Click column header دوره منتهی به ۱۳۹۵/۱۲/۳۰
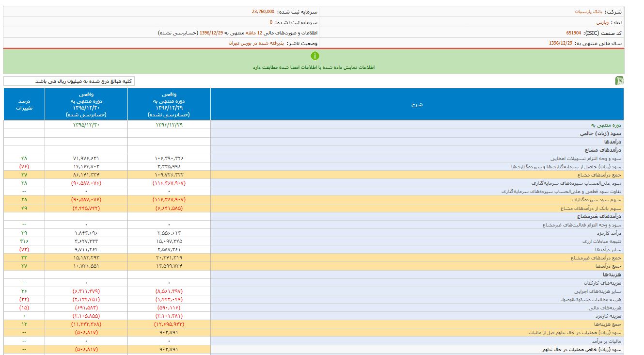 pos(86,104)
